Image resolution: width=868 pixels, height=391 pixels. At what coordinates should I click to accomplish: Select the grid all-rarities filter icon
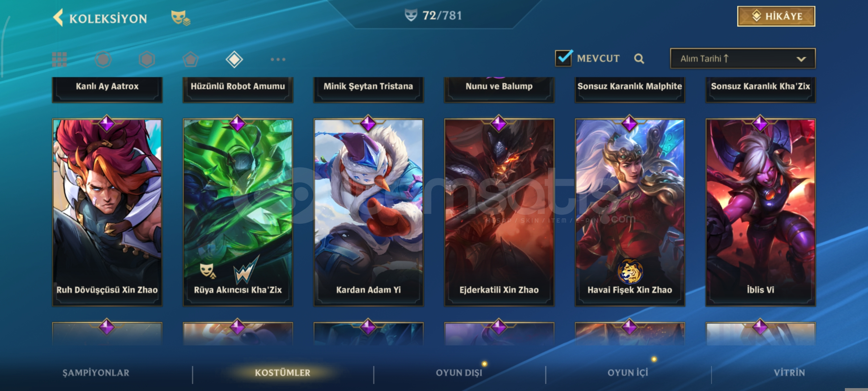pyautogui.click(x=59, y=59)
